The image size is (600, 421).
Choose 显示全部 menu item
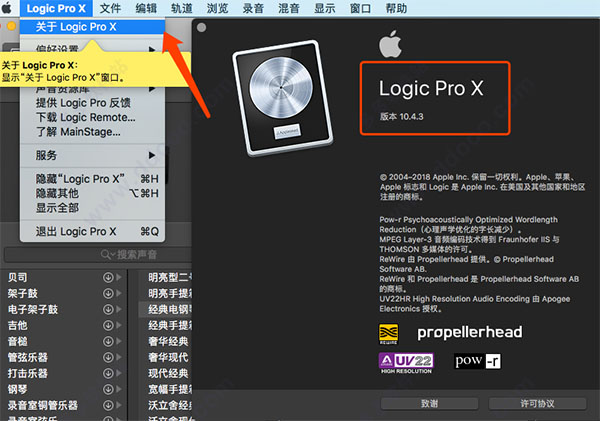(92, 208)
